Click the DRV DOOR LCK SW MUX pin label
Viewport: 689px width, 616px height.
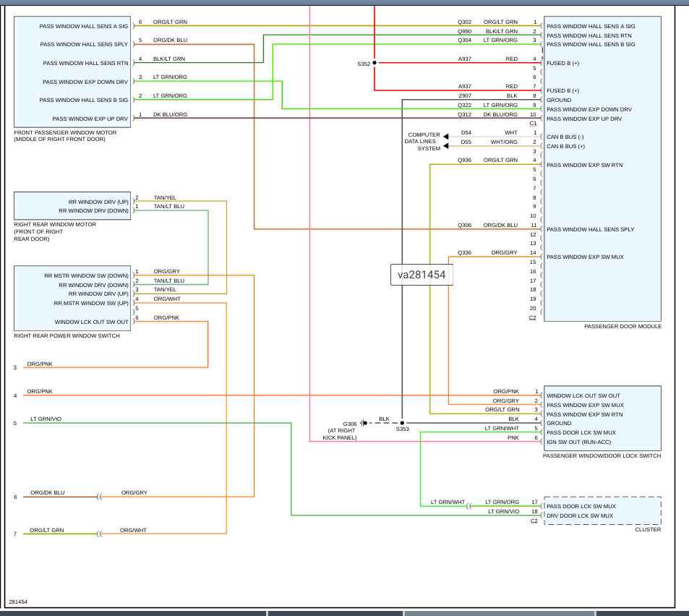(580, 516)
